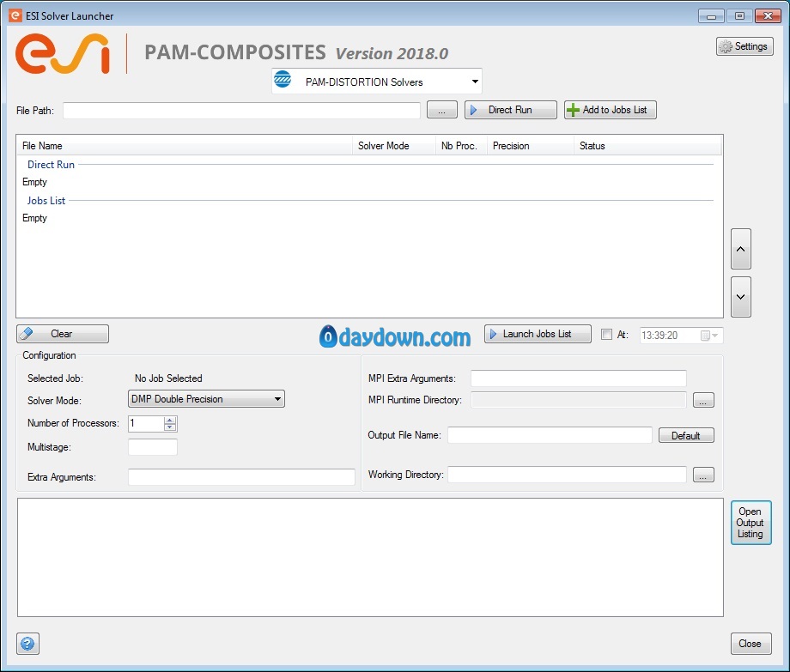
Task: Click the Working Directory field
Action: 567,474
